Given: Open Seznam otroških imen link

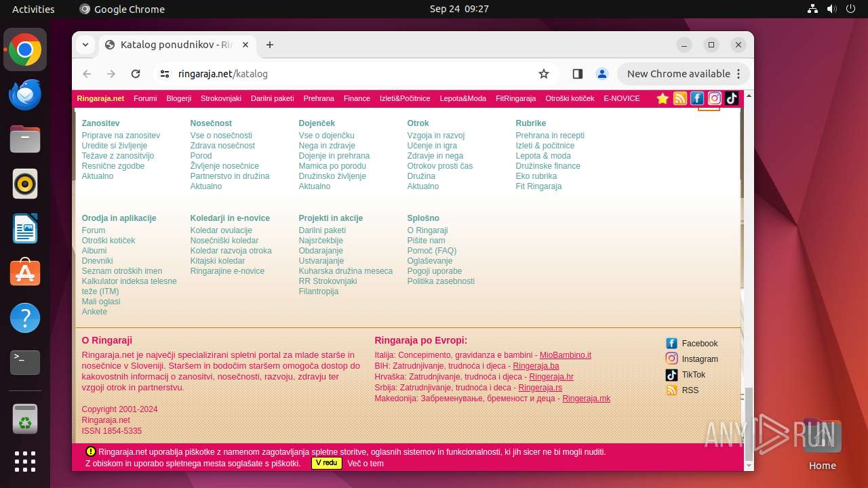Looking at the screenshot, I should 122,271.
